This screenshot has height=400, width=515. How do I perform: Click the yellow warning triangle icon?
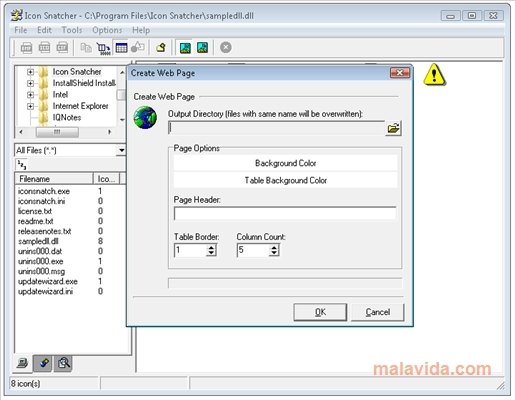coord(434,74)
